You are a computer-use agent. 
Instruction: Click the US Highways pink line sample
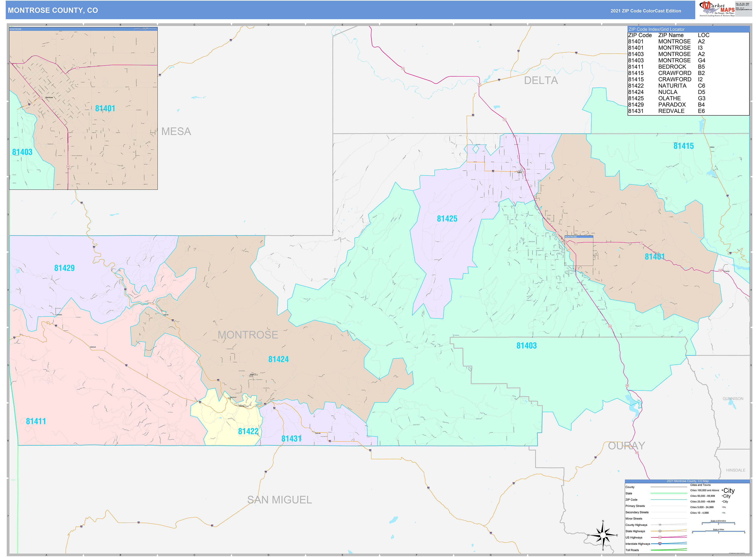tap(668, 537)
